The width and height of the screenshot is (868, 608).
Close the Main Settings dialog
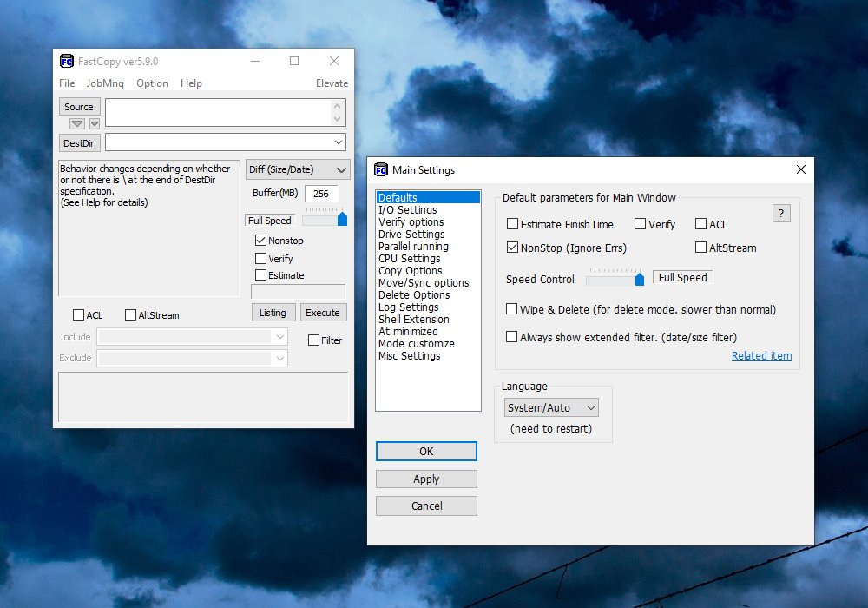pos(801,169)
